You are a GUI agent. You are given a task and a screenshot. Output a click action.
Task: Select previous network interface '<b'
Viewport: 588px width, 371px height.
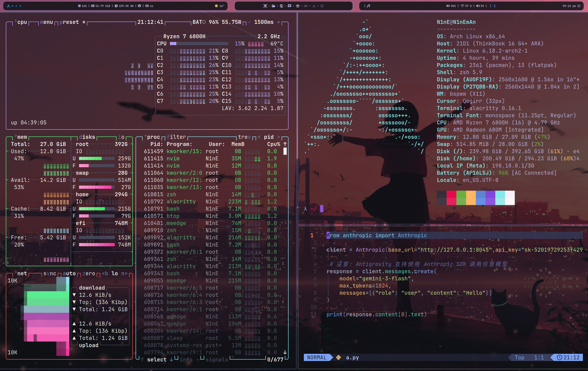(105, 273)
